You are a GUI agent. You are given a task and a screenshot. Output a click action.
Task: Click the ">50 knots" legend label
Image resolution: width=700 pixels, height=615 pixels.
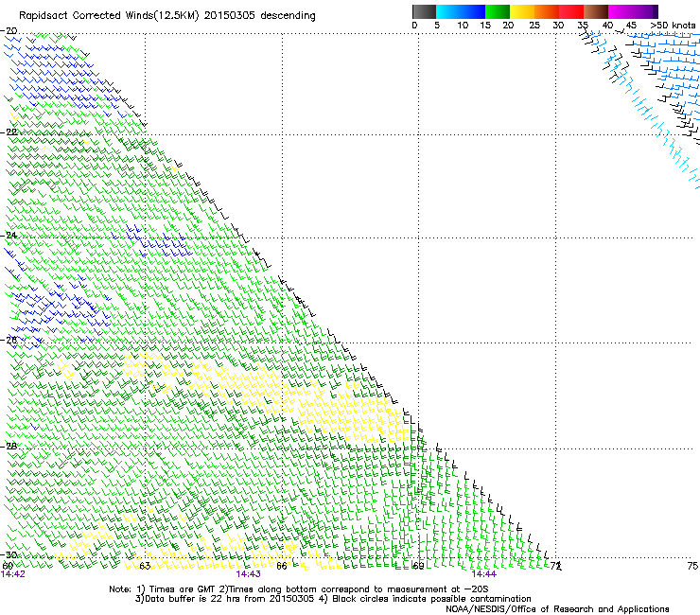pyautogui.click(x=673, y=26)
